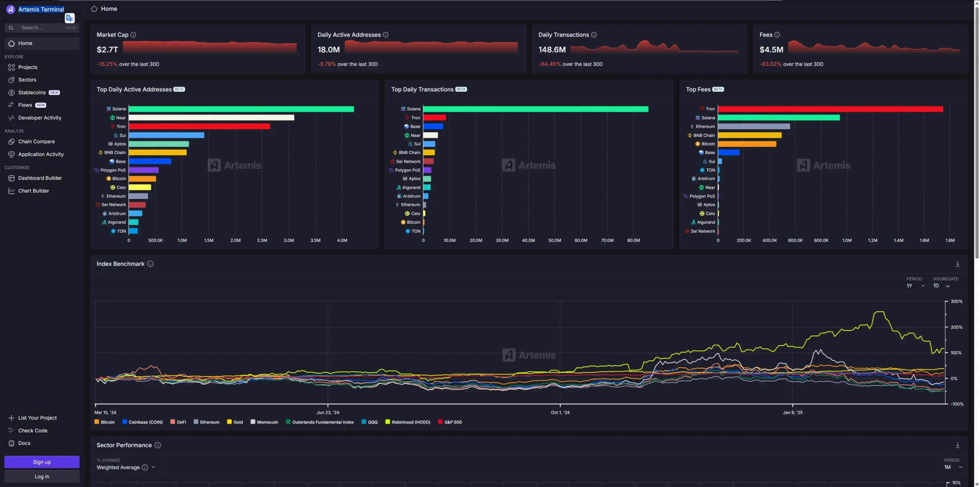The height and width of the screenshot is (487, 980).
Task: Toggle QQQ series in legend
Action: [370, 422]
